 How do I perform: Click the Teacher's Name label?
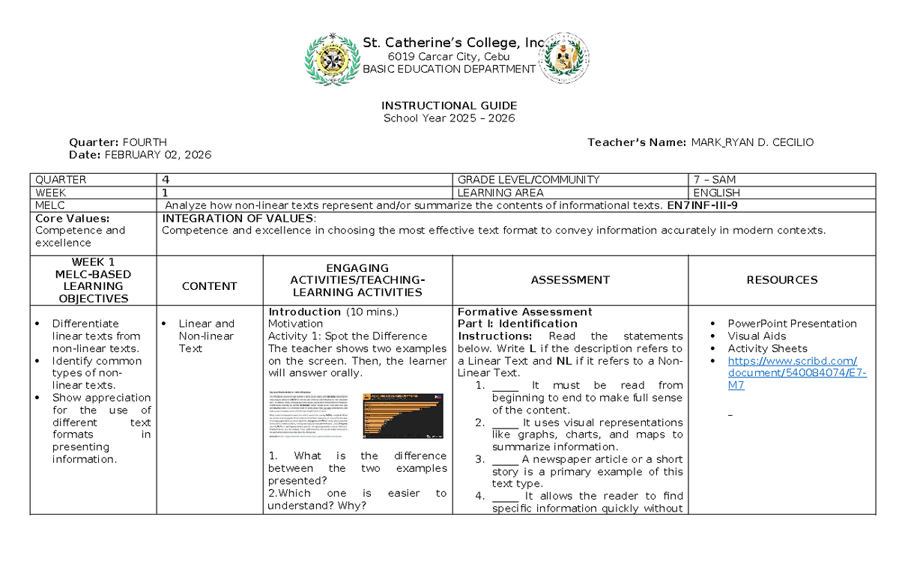637,142
